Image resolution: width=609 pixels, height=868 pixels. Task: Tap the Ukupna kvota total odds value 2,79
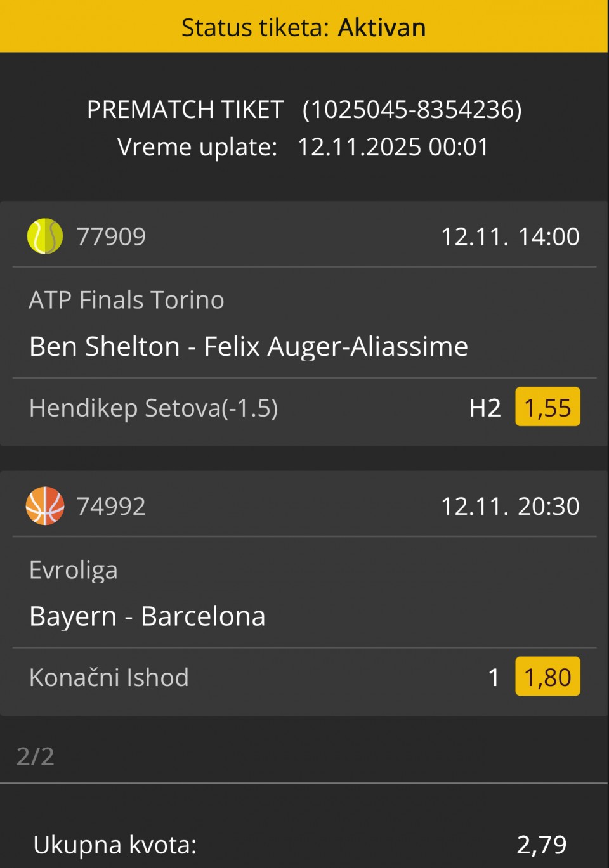(x=541, y=845)
